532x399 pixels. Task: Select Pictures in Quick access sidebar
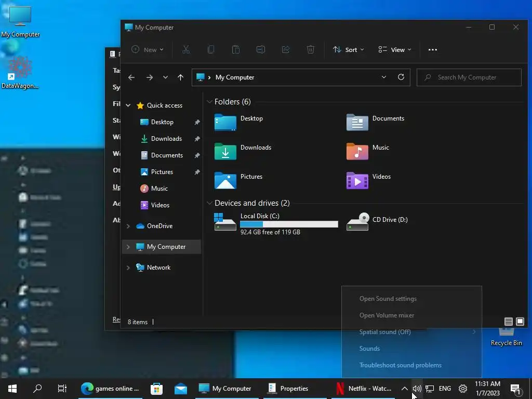[162, 172]
